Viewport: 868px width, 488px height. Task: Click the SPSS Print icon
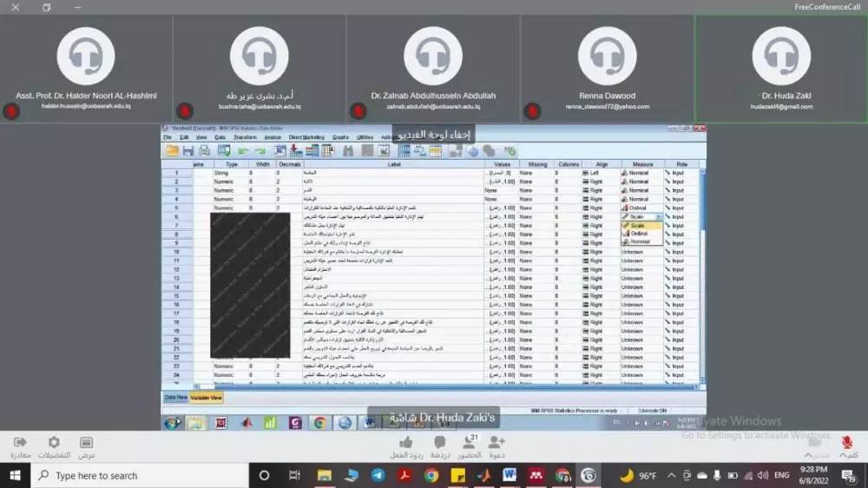pos(204,151)
